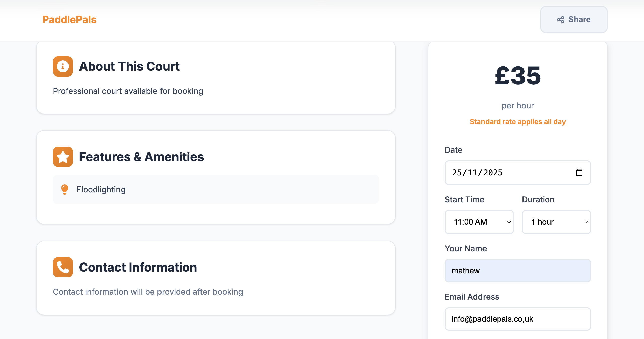
Task: Select the date value 25/11/2025
Action: 477,173
